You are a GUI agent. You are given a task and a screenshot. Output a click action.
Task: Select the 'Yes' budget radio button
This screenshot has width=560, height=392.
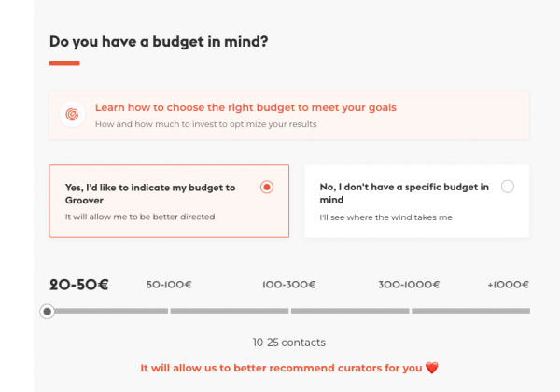pyautogui.click(x=267, y=187)
